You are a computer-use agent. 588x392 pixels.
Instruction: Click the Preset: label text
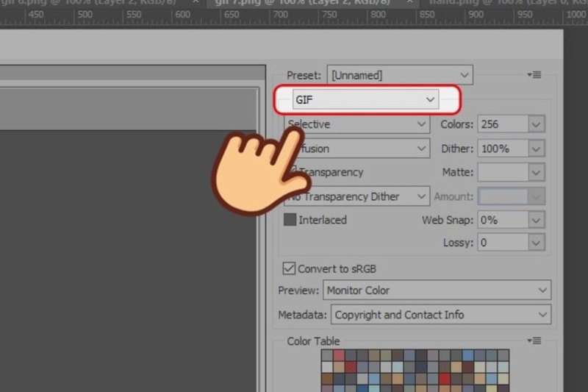[304, 76]
